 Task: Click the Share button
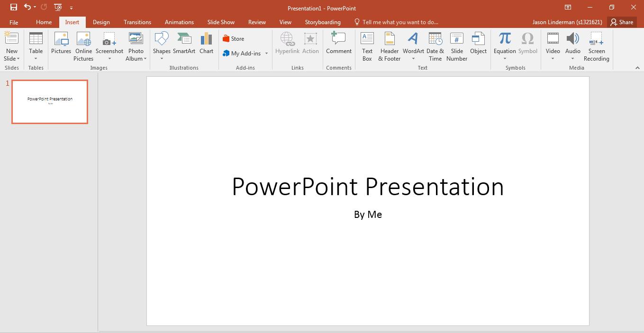622,22
